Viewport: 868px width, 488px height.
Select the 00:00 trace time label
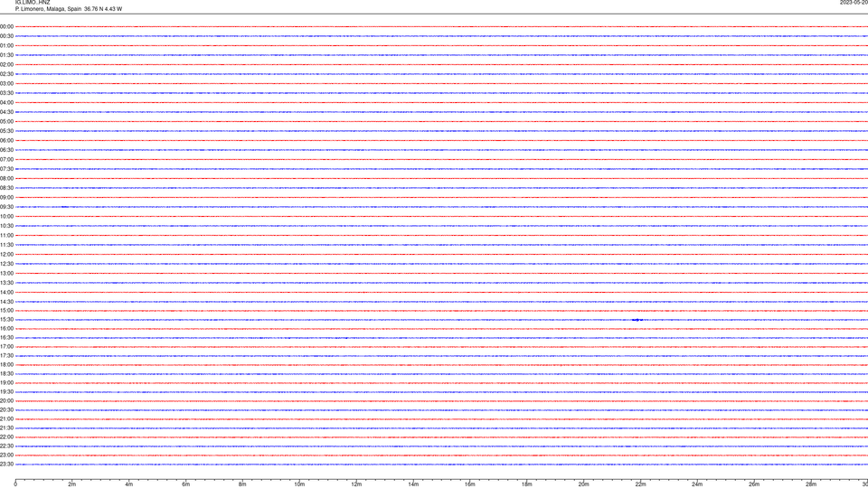6,26
